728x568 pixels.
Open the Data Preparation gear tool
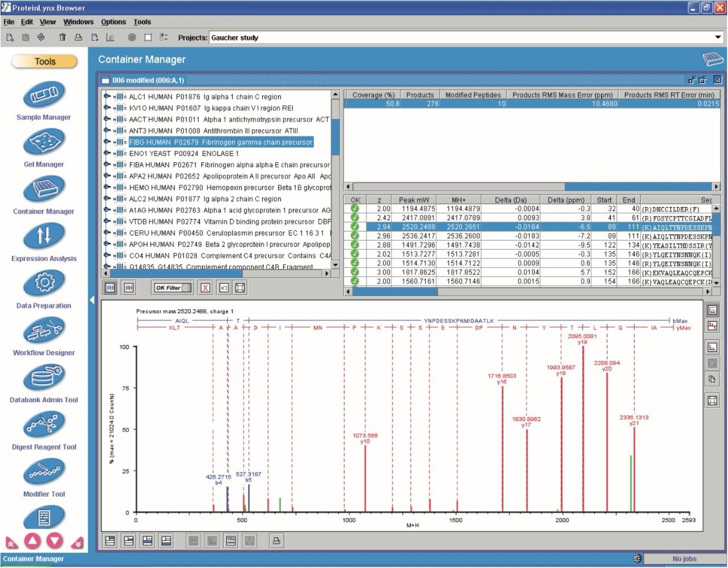[44, 283]
